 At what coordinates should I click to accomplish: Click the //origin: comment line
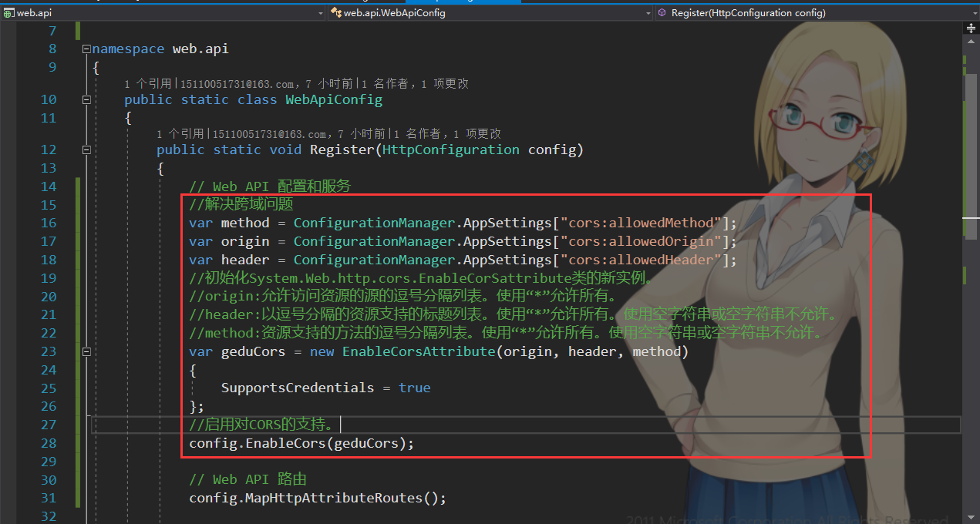[403, 296]
